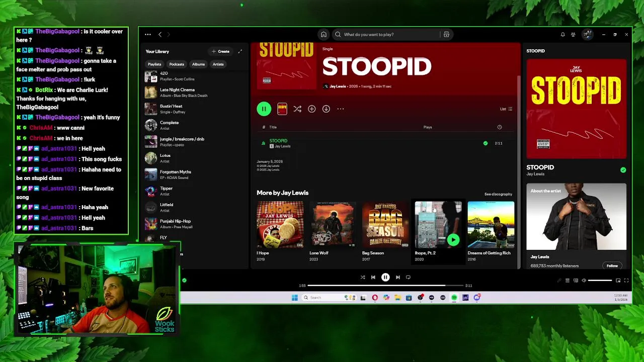644x362 pixels.
Task: Open the user profile avatar
Action: click(x=587, y=35)
